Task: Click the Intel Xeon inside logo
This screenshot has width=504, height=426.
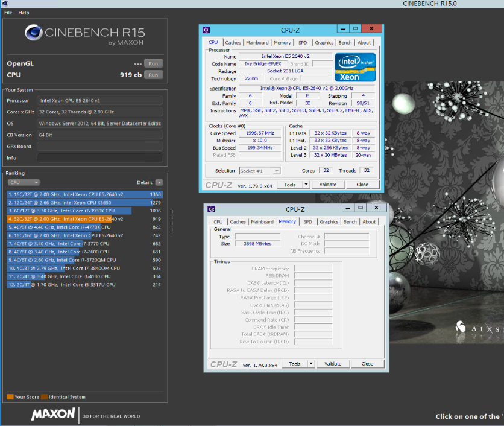Action: click(x=355, y=67)
